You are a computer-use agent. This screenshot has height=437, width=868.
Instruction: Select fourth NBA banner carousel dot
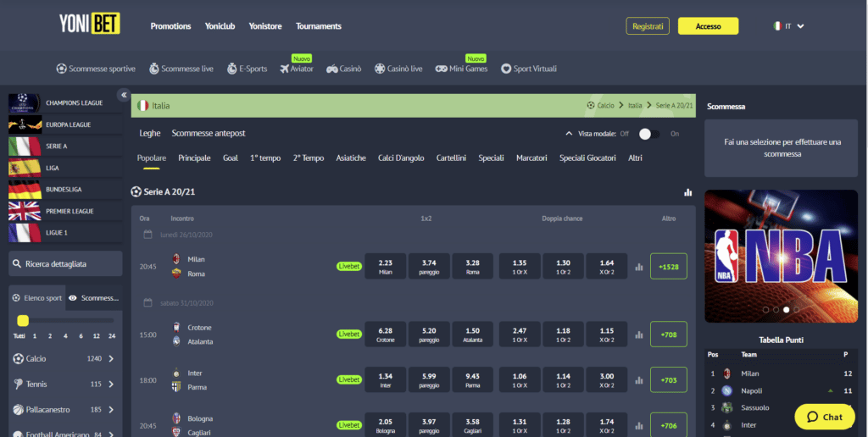(796, 310)
